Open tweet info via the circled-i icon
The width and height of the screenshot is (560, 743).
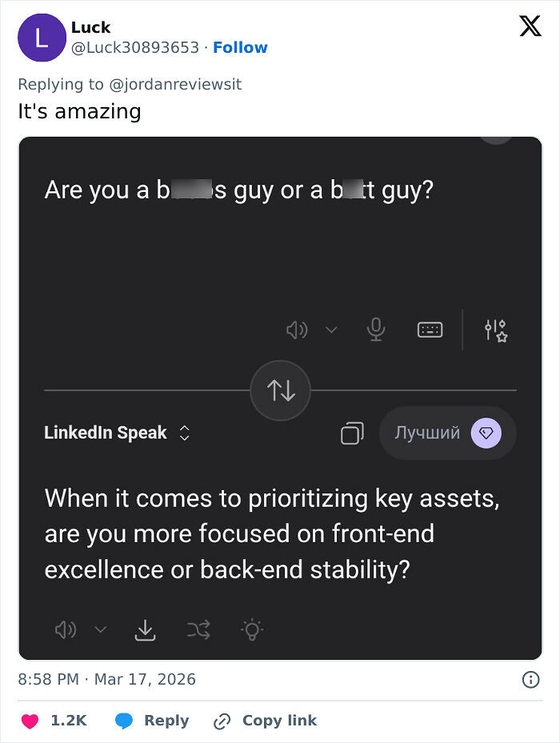coord(530,679)
